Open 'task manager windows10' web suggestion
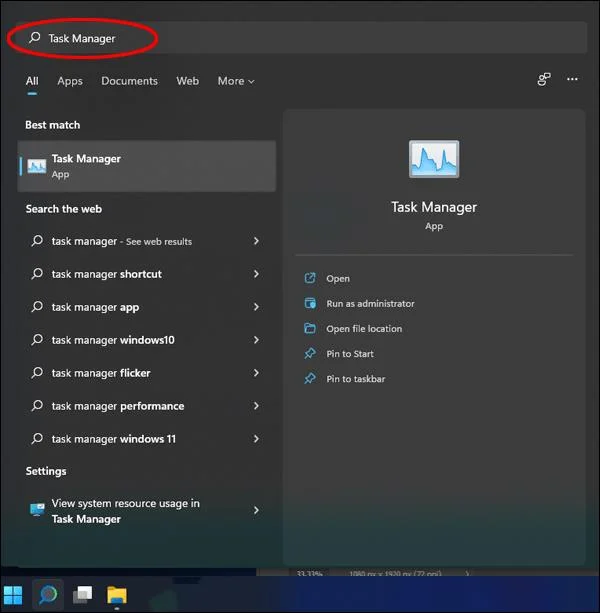Image resolution: width=600 pixels, height=613 pixels. 145,340
